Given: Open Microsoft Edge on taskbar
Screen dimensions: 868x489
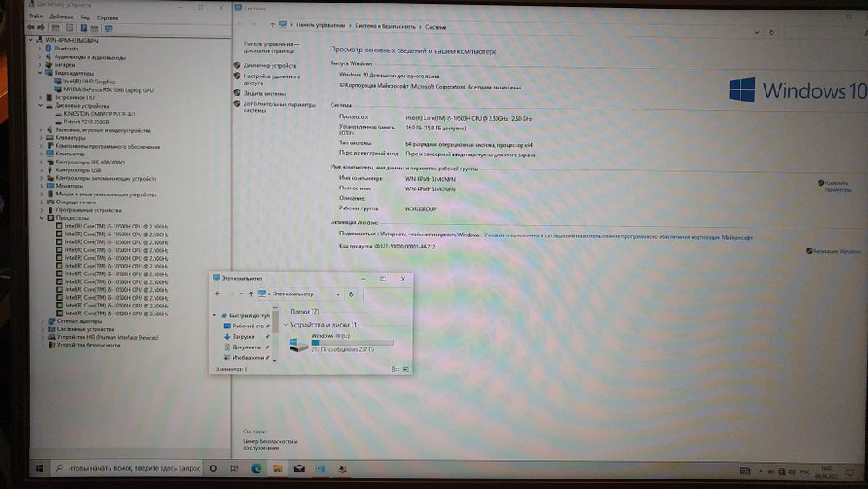Looking at the screenshot, I should pyautogui.click(x=256, y=468).
